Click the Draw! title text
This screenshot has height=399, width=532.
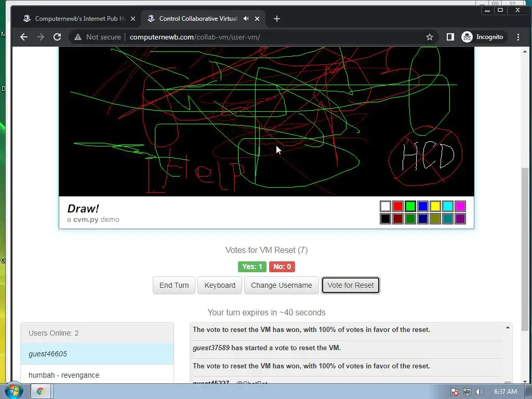[83, 209]
